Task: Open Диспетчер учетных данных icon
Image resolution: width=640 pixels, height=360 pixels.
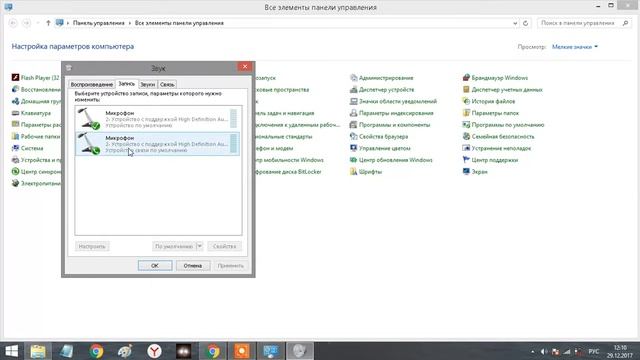Action: [x=466, y=89]
